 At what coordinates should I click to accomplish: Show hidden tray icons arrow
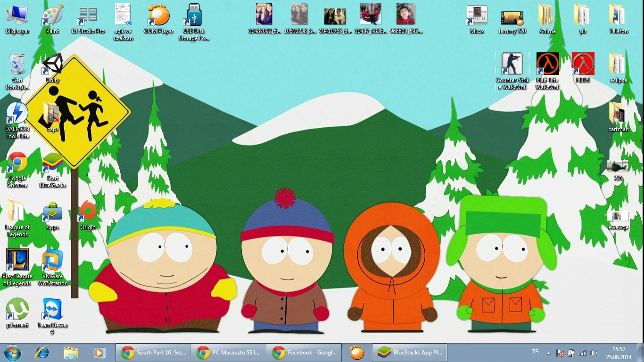click(x=548, y=353)
